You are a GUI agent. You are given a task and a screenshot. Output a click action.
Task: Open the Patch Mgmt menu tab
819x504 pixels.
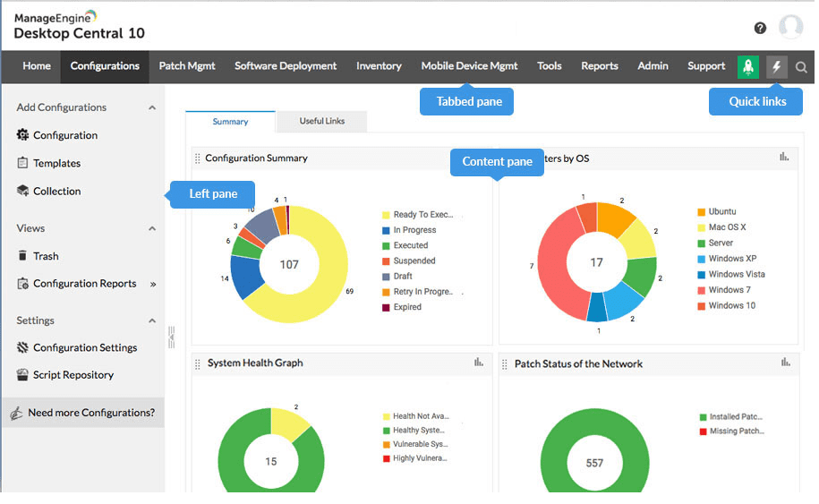[x=187, y=66]
